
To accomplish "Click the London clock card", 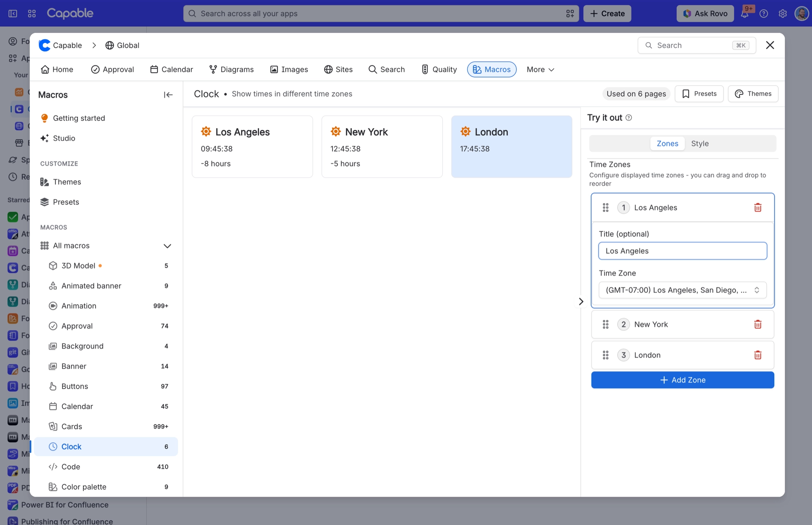I will point(512,147).
